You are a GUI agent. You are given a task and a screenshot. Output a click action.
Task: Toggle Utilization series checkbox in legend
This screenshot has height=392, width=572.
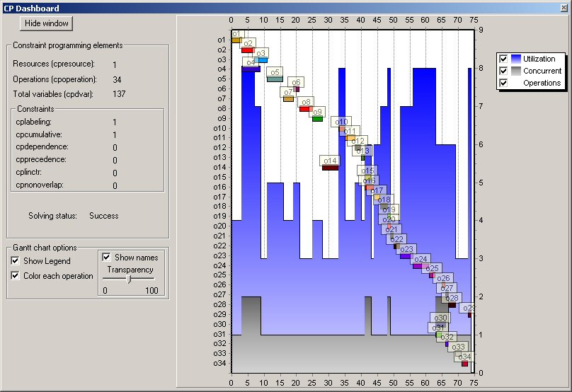click(x=503, y=59)
